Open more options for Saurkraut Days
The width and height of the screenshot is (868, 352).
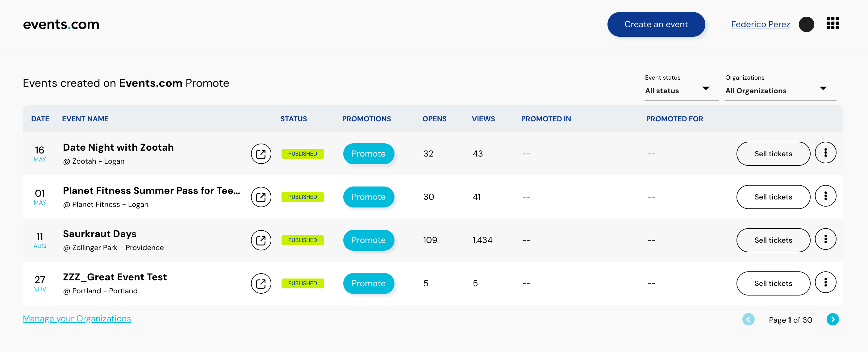point(825,239)
